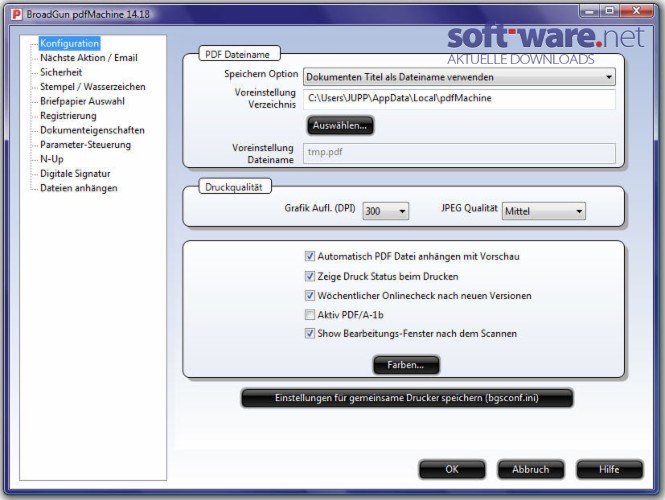Click the Farben... button
The height and width of the screenshot is (500, 665).
[406, 365]
